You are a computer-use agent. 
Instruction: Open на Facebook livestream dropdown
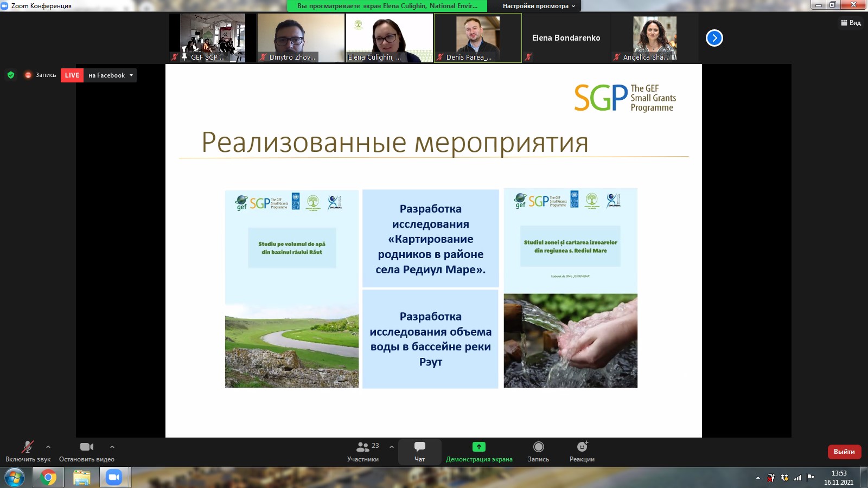click(110, 75)
